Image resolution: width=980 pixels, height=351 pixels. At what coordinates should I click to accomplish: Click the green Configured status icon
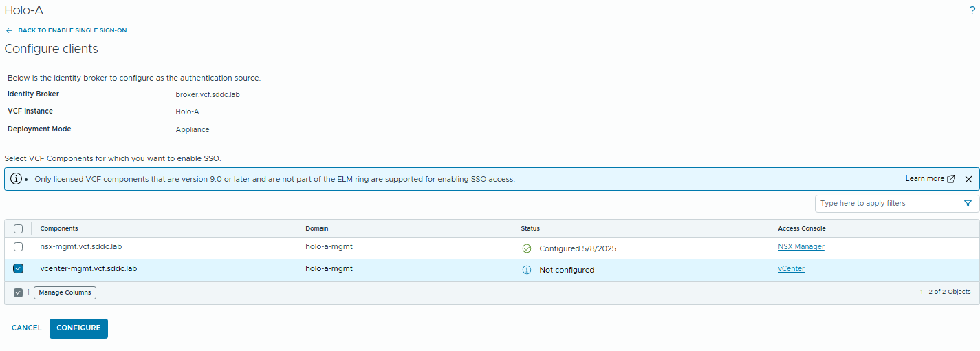(527, 248)
